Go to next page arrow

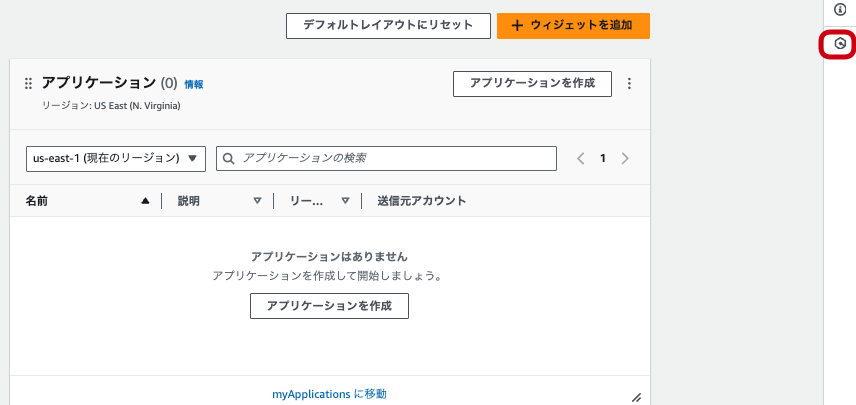(625, 158)
